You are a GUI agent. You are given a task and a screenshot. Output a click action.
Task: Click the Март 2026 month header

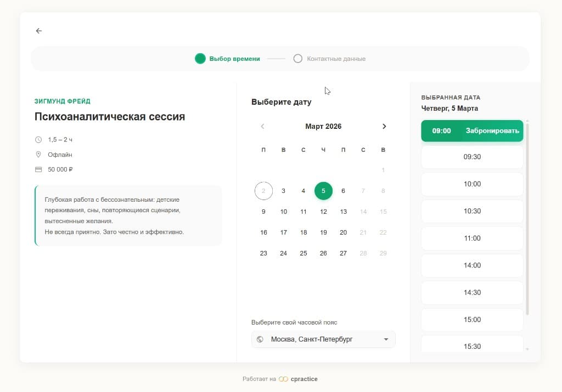click(x=323, y=126)
